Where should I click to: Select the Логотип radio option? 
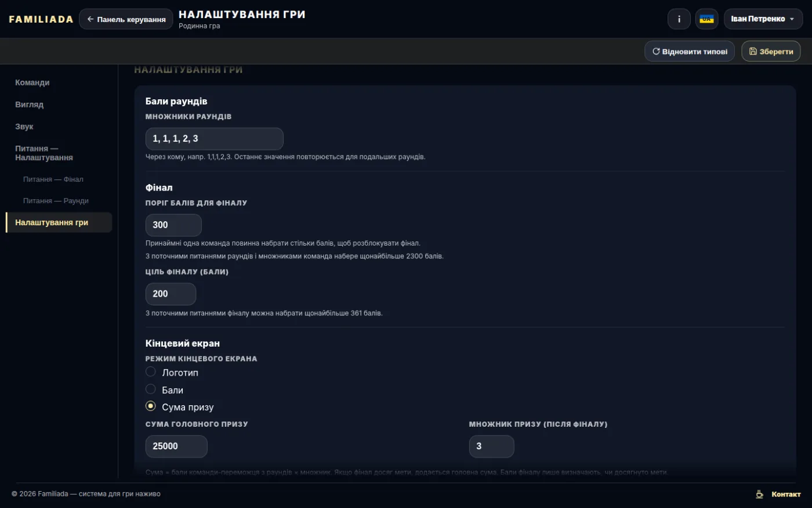151,372
